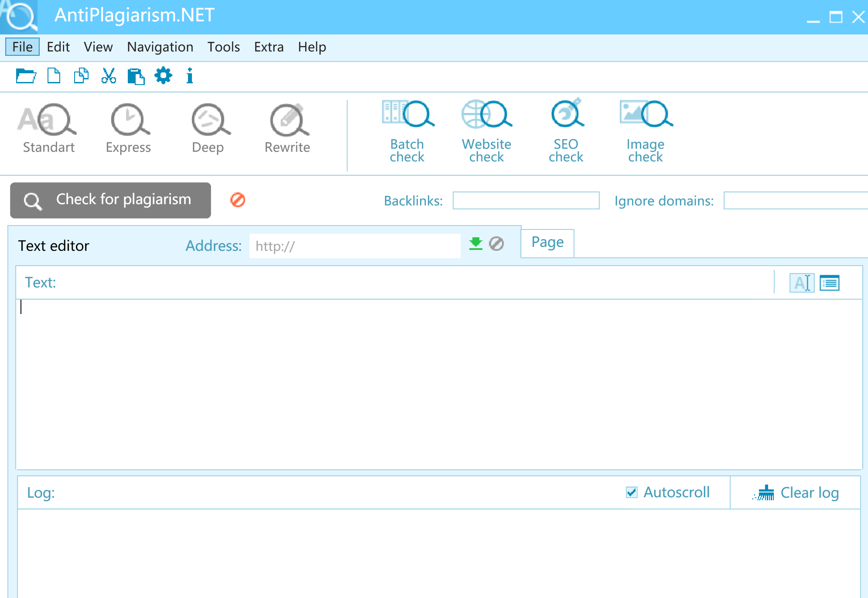Image resolution: width=868 pixels, height=598 pixels.
Task: Click inside the Text editing area
Action: click(439, 384)
